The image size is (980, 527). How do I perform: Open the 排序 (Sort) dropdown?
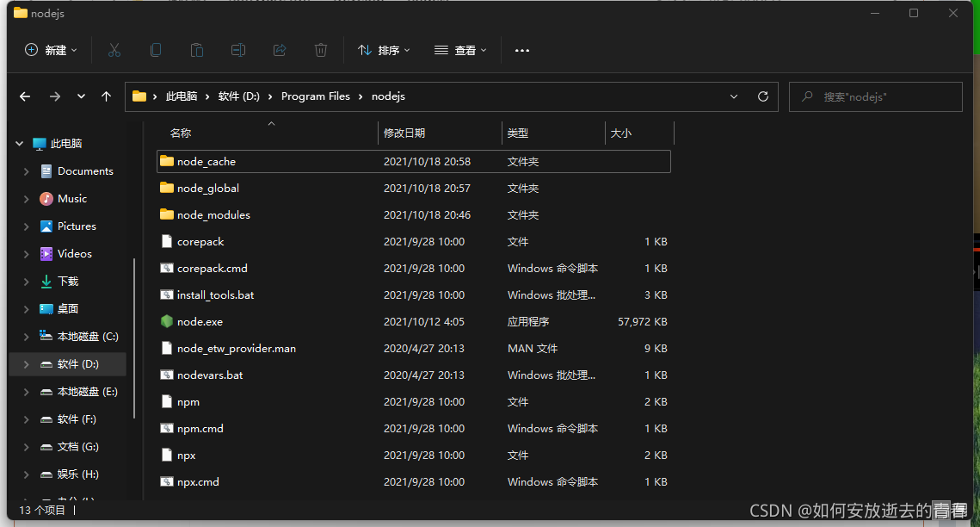pyautogui.click(x=383, y=50)
